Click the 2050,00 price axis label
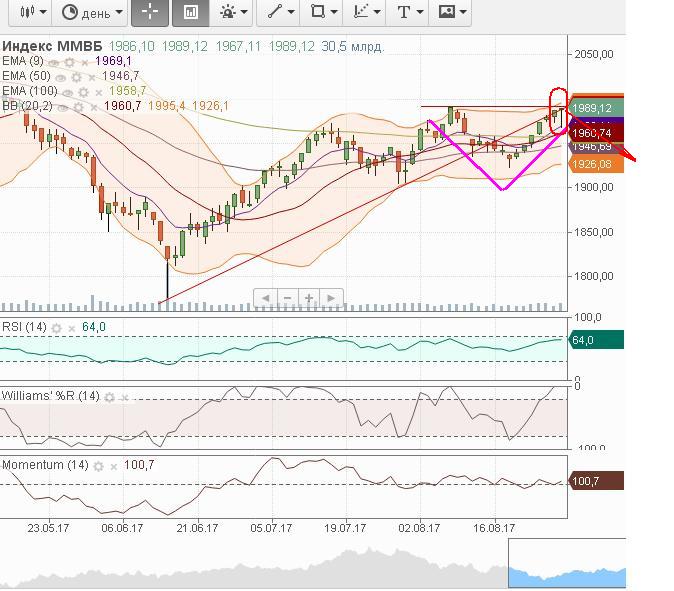Image resolution: width=674 pixels, height=591 pixels. (x=594, y=54)
